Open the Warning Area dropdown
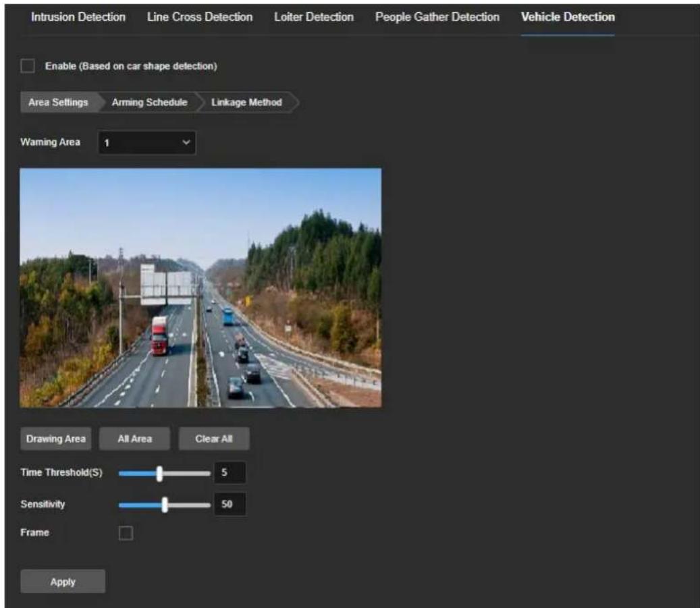Screen dimensions: 700x608 coord(147,142)
